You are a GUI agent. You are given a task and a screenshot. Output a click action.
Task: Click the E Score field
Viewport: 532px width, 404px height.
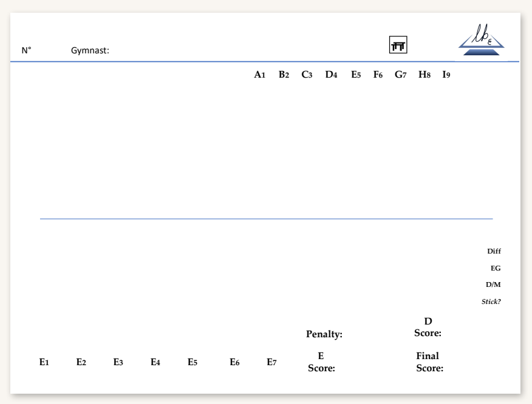[x=321, y=362]
